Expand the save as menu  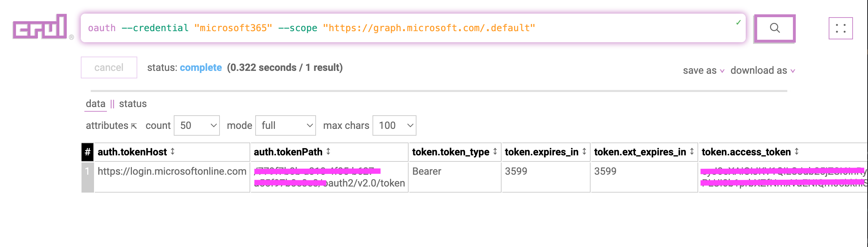click(703, 71)
